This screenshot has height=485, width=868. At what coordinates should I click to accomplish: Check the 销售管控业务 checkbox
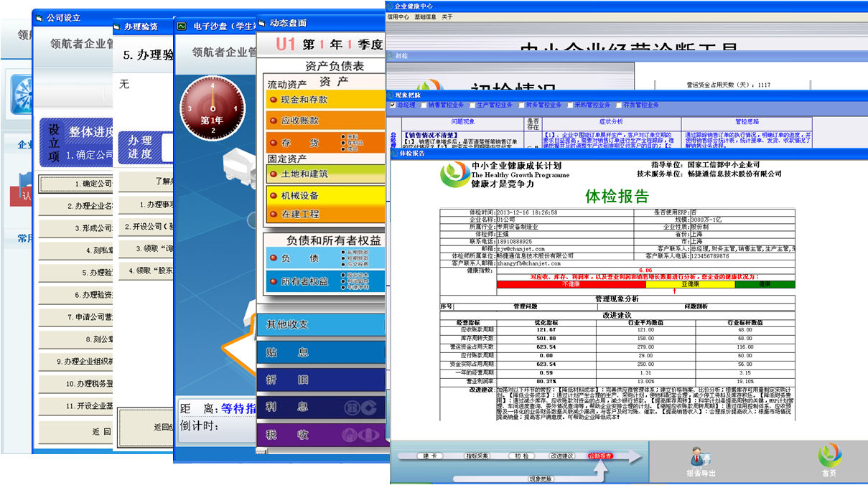[424, 105]
